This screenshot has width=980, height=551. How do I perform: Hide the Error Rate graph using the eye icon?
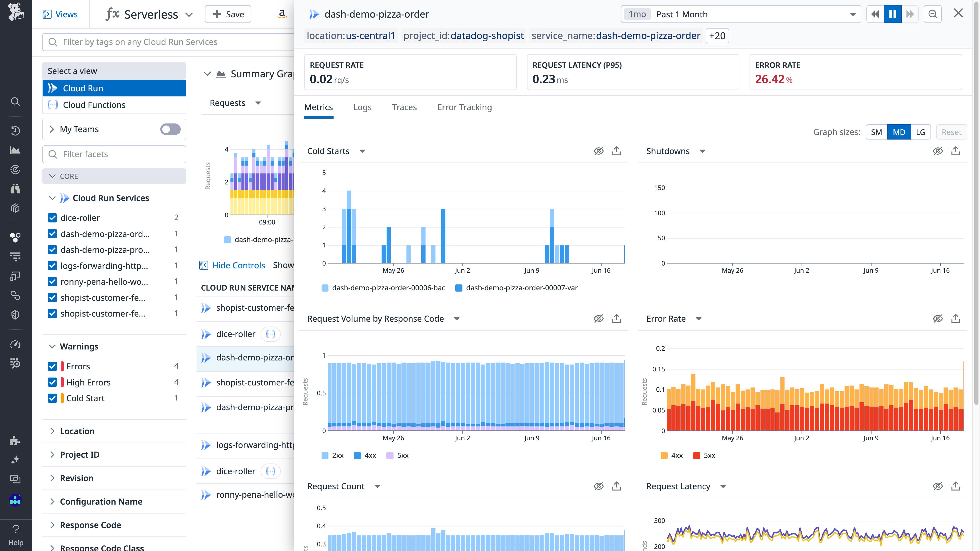pos(938,319)
